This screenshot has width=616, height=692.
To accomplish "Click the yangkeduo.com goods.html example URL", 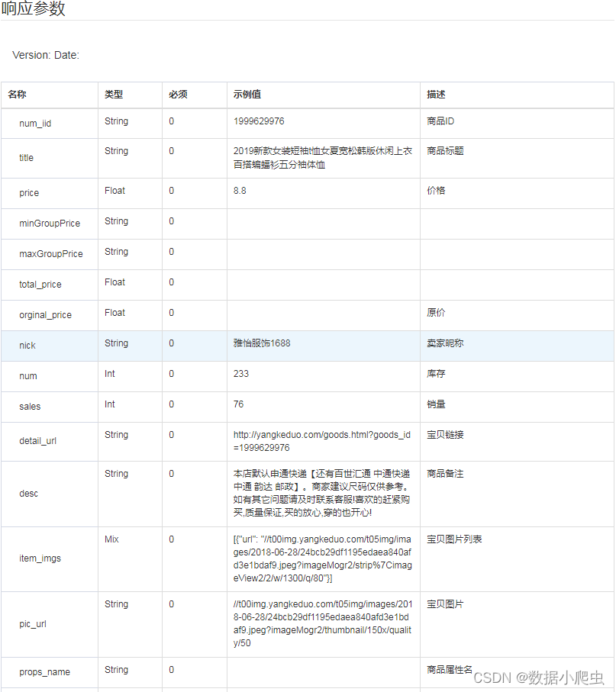I will pos(322,441).
